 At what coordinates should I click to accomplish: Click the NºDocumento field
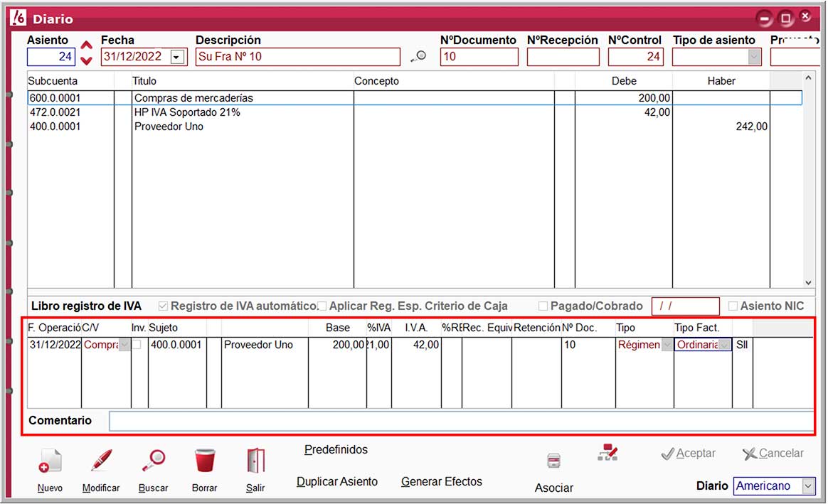[x=479, y=56]
